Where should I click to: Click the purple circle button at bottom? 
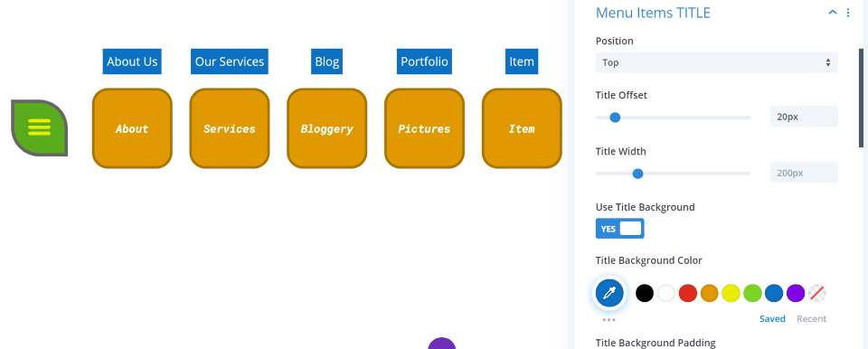click(x=442, y=344)
